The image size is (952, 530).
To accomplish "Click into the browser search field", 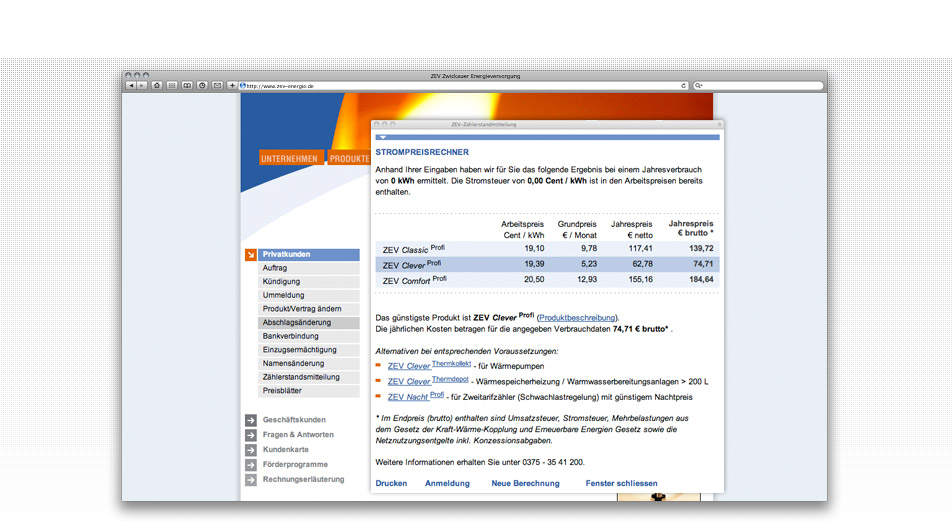I will pos(760,86).
